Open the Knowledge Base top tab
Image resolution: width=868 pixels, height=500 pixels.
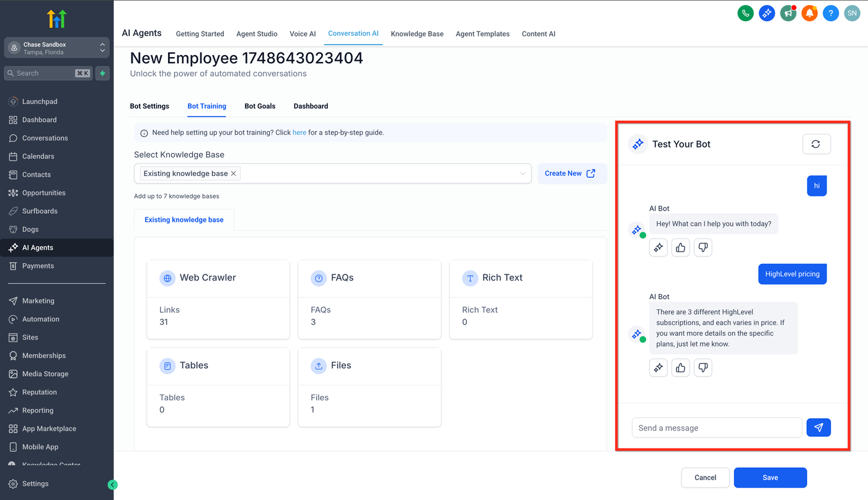417,34
